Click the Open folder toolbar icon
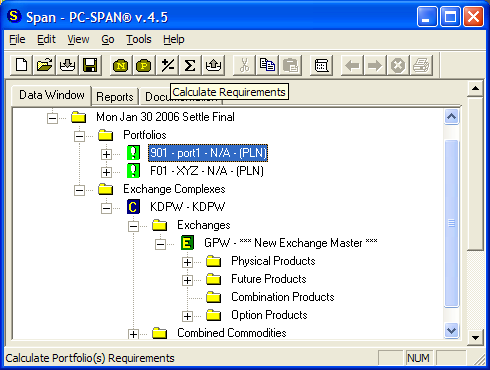The image size is (490, 370). tap(44, 65)
